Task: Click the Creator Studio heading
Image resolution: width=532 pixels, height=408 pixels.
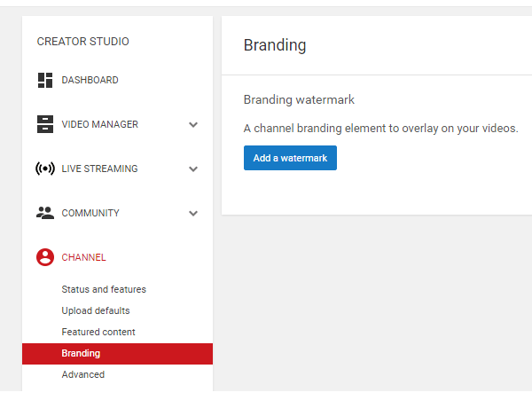Action: (82, 42)
